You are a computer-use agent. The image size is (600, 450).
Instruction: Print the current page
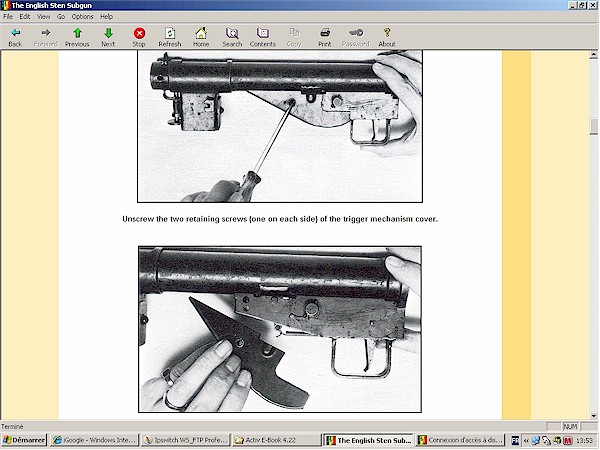point(325,37)
